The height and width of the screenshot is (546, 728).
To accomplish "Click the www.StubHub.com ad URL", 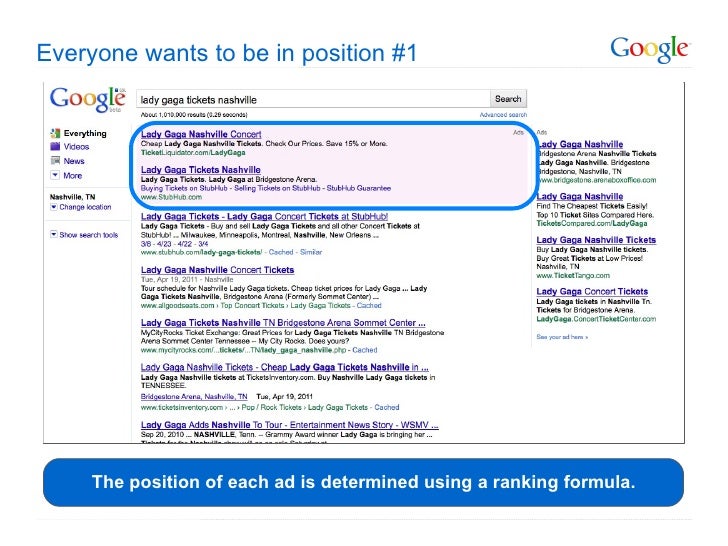I will click(171, 197).
